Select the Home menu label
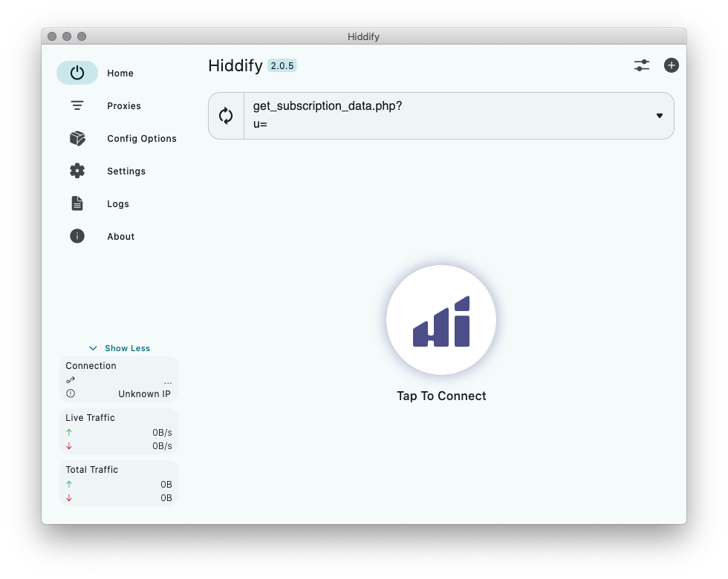This screenshot has height=579, width=728. [120, 73]
